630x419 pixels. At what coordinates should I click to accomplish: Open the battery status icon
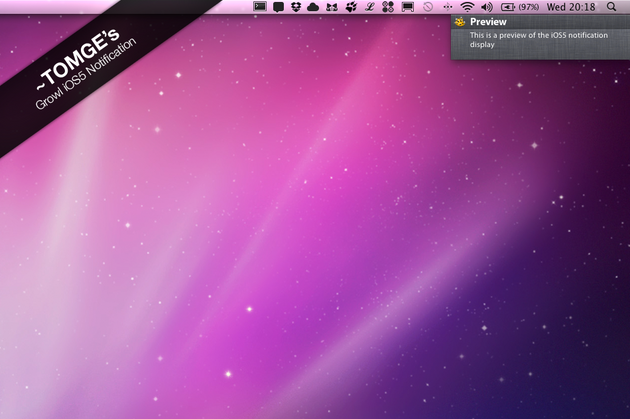coord(508,7)
